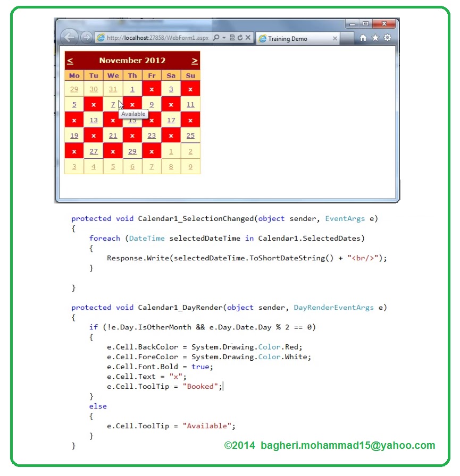Select November 7 next to the cursor
460x476 pixels.
tap(113, 105)
